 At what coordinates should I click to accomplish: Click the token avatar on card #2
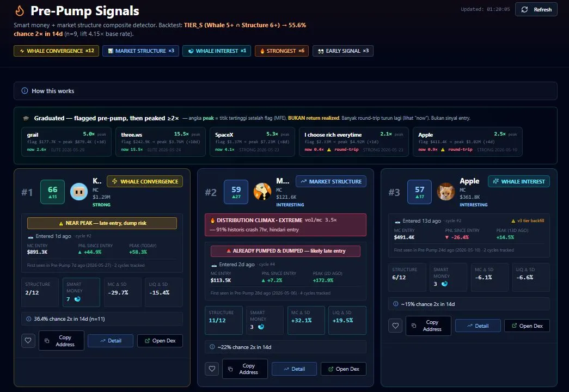pyautogui.click(x=262, y=192)
